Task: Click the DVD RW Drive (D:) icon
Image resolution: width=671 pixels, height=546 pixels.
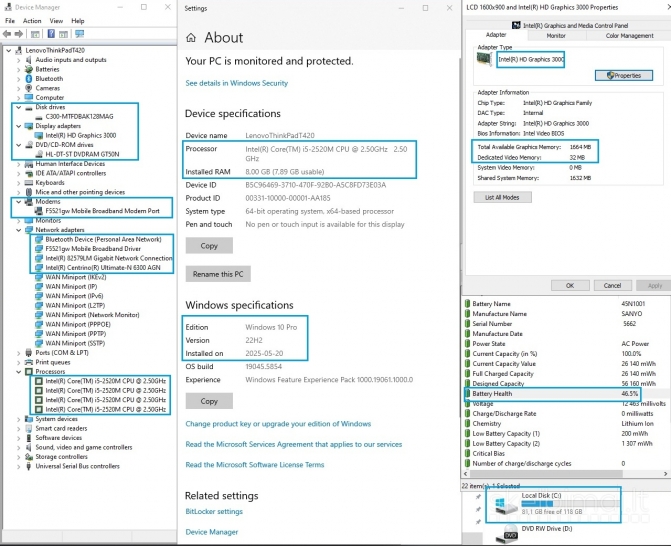Action: point(506,533)
